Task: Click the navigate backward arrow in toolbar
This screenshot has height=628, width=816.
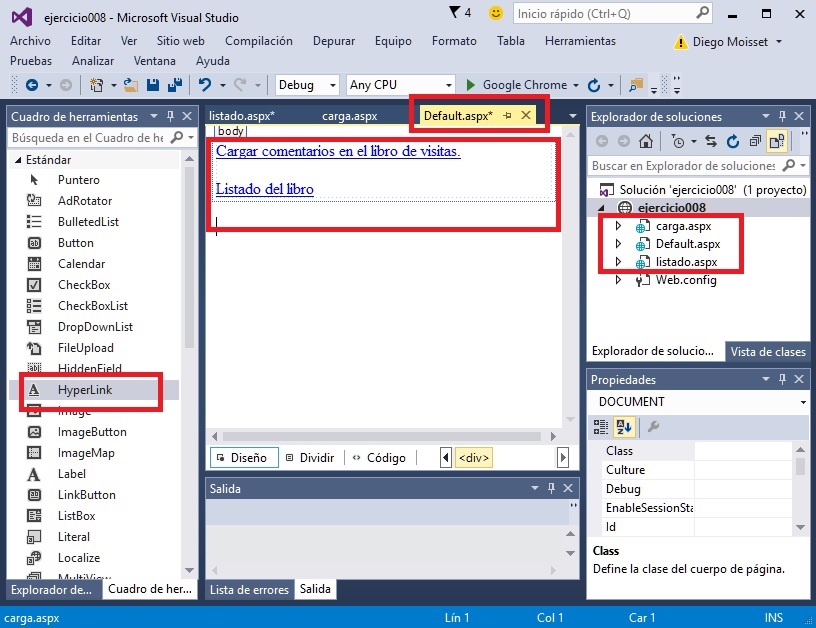Action: coord(32,85)
